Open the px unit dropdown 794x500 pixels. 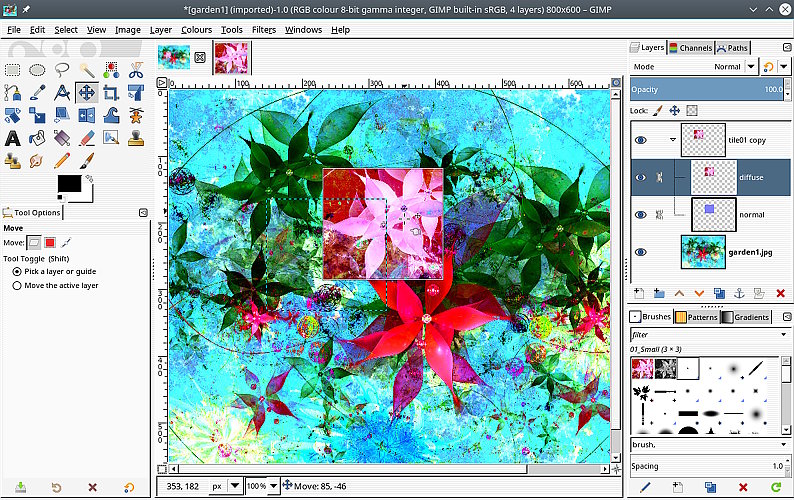click(235, 486)
